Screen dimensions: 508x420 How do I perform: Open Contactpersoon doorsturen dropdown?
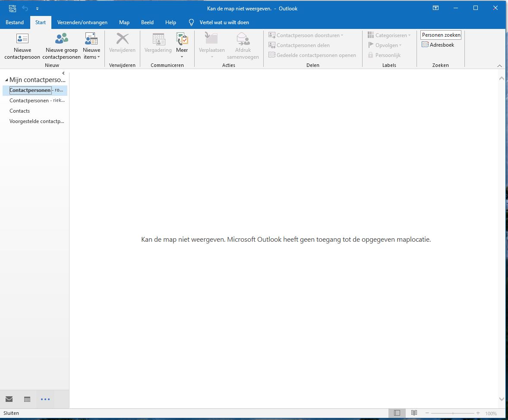click(306, 35)
